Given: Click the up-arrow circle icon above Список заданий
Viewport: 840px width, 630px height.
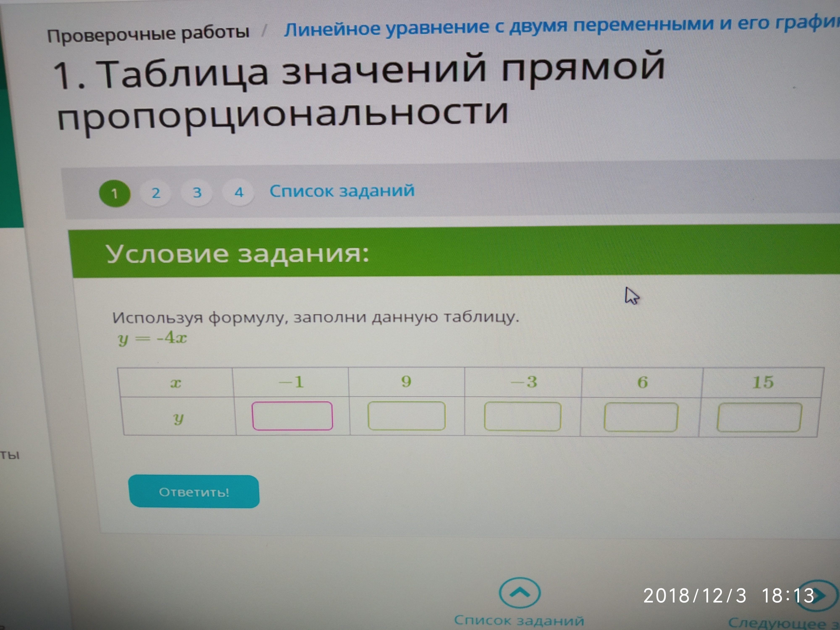Looking at the screenshot, I should click(520, 593).
